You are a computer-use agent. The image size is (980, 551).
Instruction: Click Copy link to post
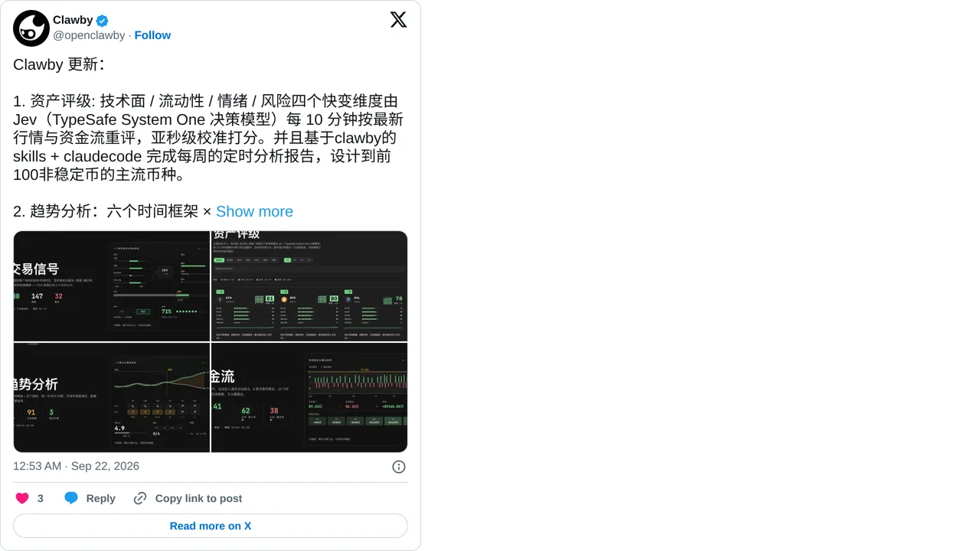click(198, 498)
